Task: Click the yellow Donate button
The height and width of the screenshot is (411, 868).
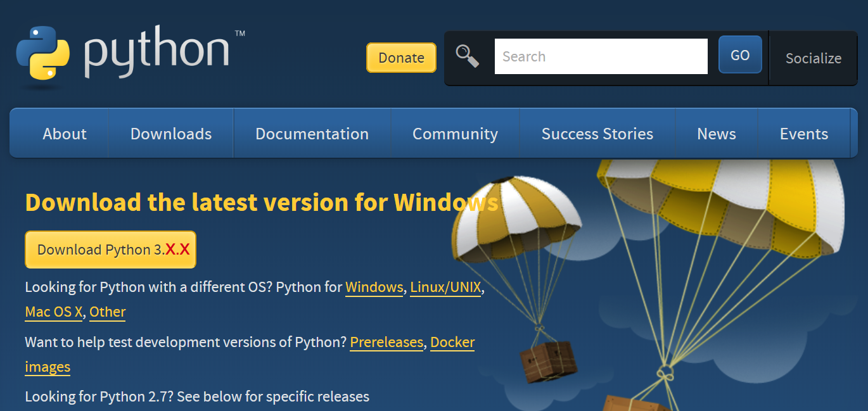Action: (x=401, y=58)
